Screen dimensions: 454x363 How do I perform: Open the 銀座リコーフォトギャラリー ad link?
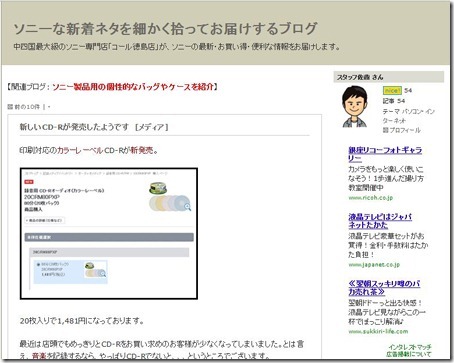385,154
